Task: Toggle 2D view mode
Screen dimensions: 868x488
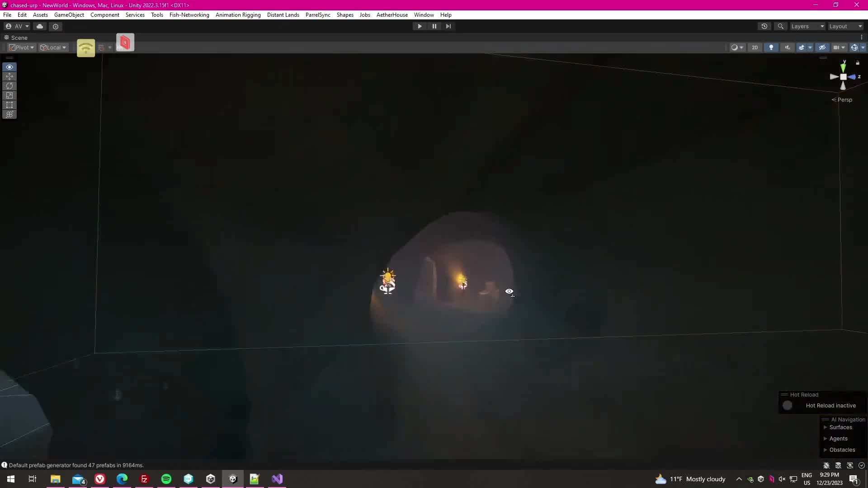Action: tap(755, 47)
